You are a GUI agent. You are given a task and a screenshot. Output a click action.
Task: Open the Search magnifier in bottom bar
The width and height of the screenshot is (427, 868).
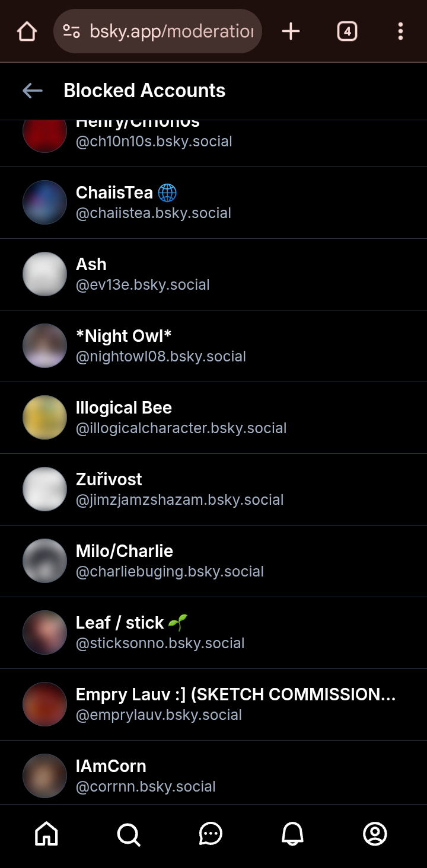pos(129,834)
